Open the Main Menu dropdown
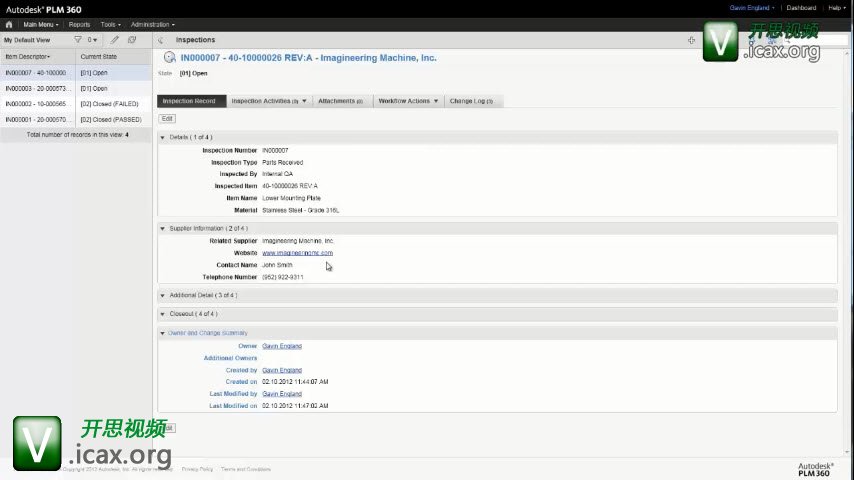This screenshot has width=854, height=480. coord(40,25)
